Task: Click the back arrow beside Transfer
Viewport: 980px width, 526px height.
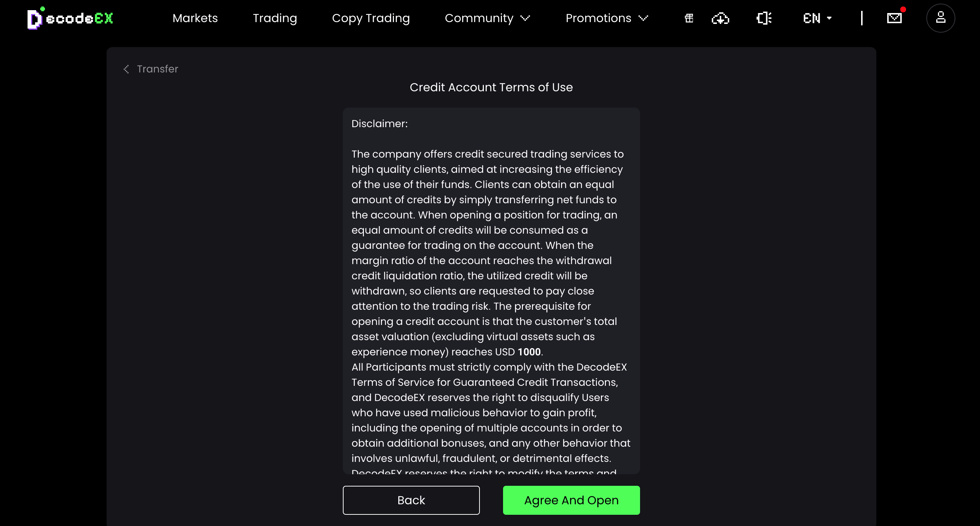Action: (126, 69)
